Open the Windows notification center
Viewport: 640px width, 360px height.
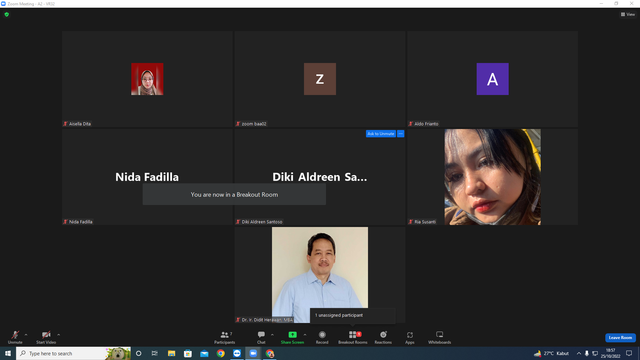click(x=629, y=353)
